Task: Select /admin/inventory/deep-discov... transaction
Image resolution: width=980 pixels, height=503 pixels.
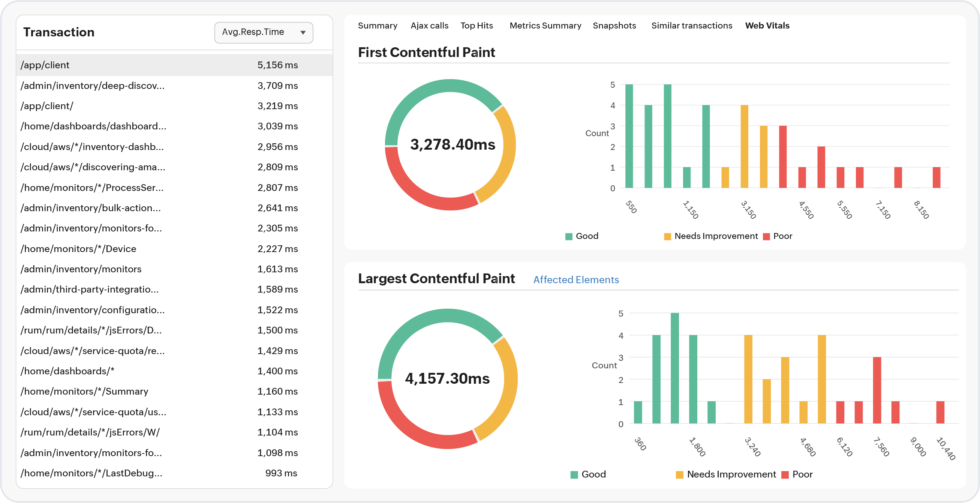Action: [174, 86]
